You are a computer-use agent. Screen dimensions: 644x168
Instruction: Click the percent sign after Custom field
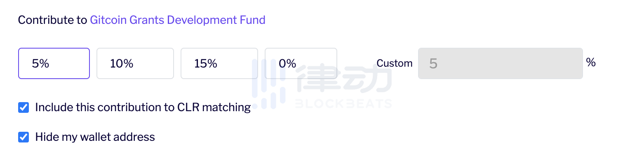(591, 63)
